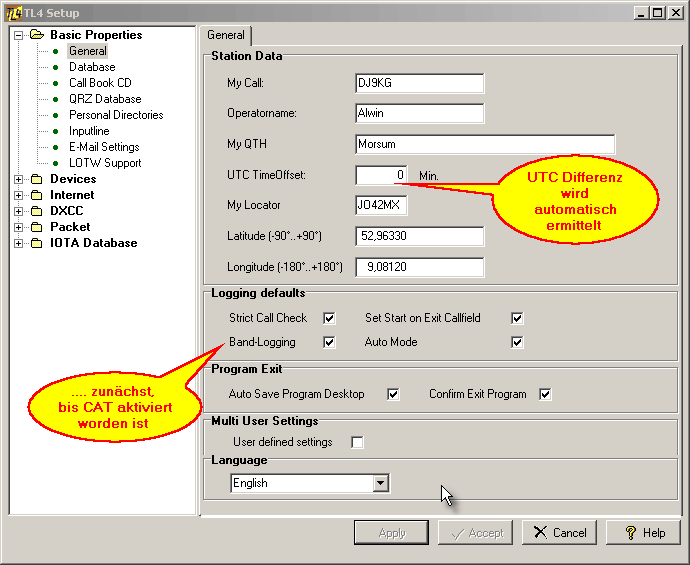This screenshot has height=565, width=690.
Task: Expand the DXCC folder node
Action: pos(18,212)
